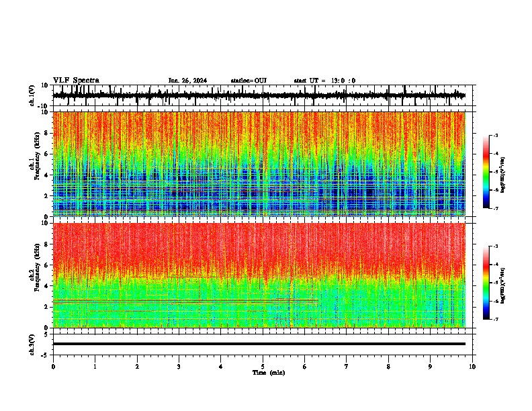Click the ch.1 voltage waveform trace
This screenshot has height=411, width=532.
[x=259, y=95]
